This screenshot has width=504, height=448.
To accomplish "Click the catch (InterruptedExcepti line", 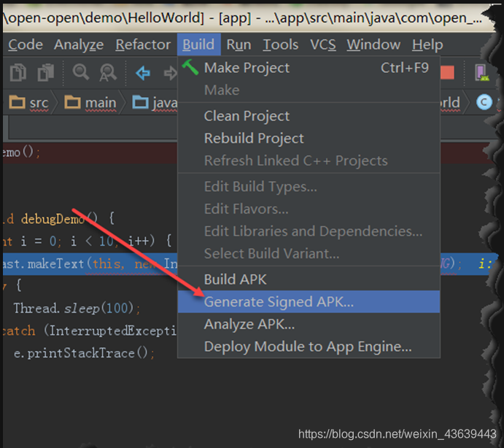I will point(90,331).
